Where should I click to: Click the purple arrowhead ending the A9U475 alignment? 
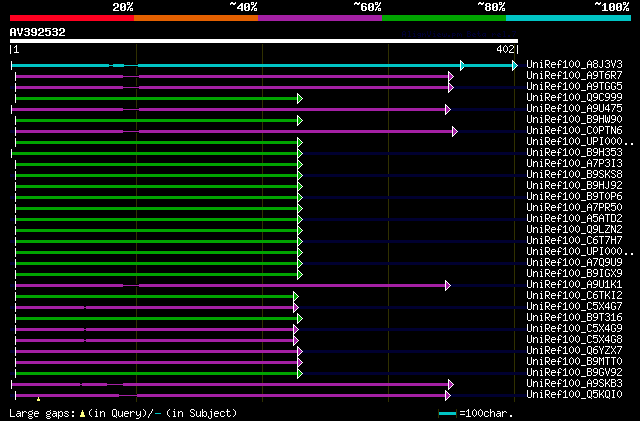448,109
